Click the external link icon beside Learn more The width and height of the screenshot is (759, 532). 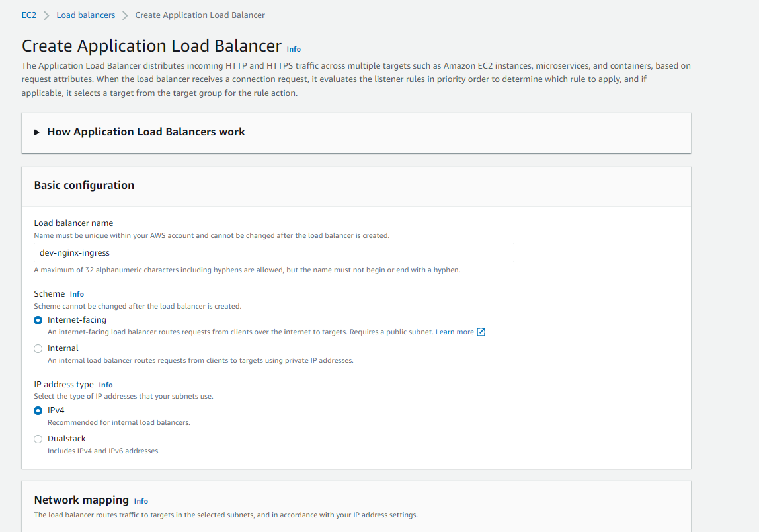pyautogui.click(x=481, y=332)
